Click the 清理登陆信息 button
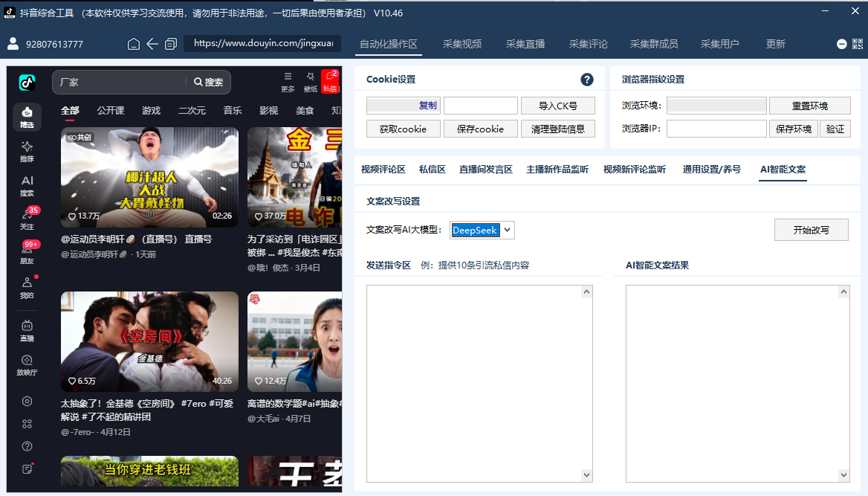Viewport: 868px width, 496px height. (558, 129)
